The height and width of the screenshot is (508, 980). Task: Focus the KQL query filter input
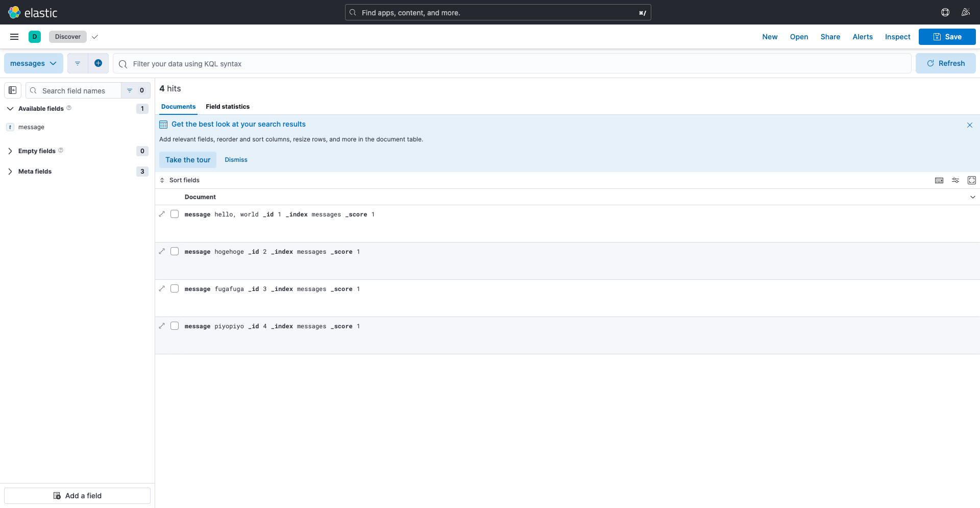[x=512, y=63]
